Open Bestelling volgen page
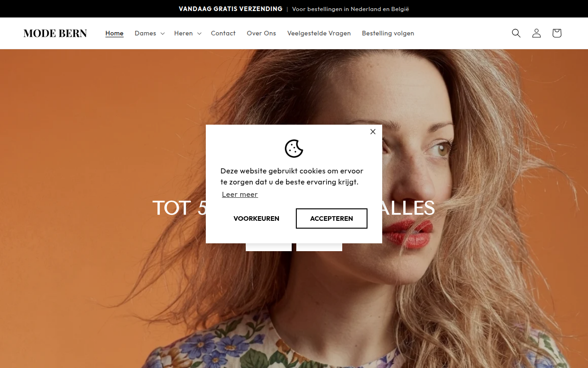Image resolution: width=588 pixels, height=368 pixels. coord(388,33)
